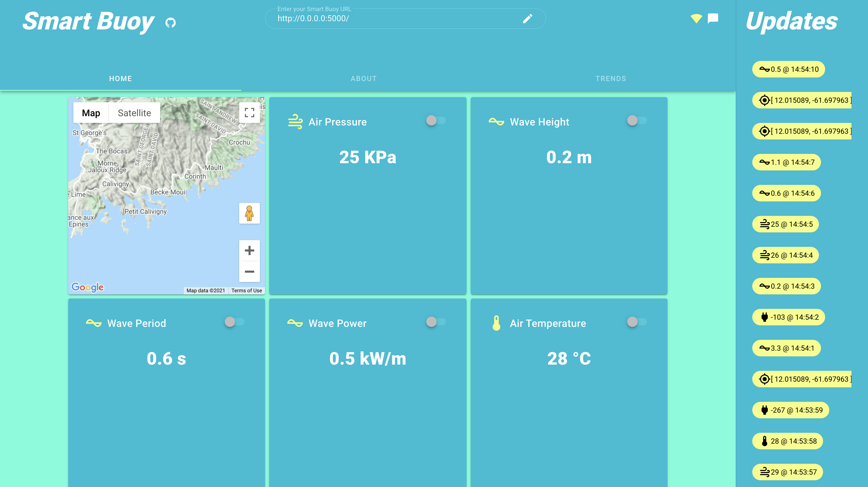Click the 0.5 @ 14:54:10 update chip
This screenshot has width=868, height=487.
tap(788, 69)
